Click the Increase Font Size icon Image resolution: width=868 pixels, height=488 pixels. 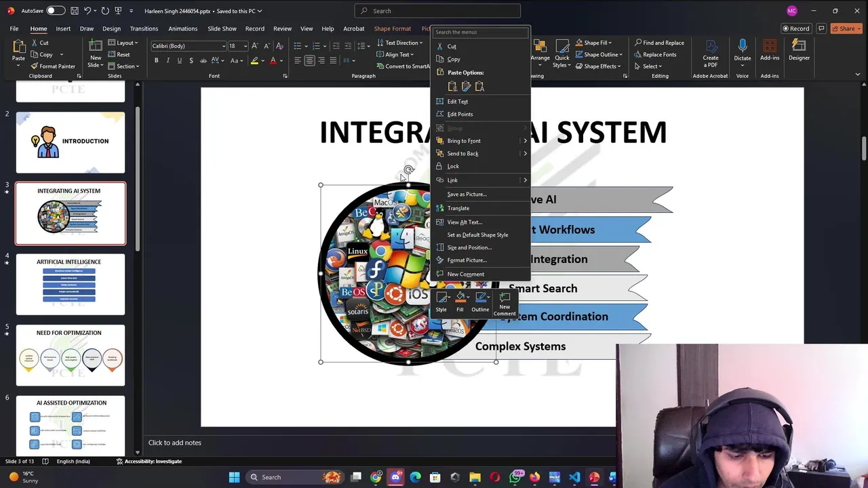click(255, 46)
